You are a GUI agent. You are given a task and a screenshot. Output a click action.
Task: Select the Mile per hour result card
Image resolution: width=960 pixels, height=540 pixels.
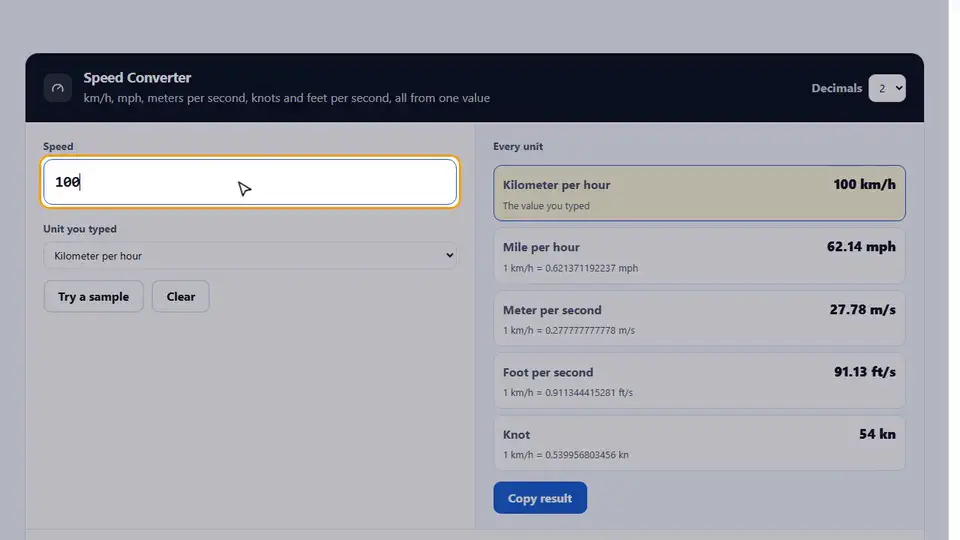click(699, 256)
